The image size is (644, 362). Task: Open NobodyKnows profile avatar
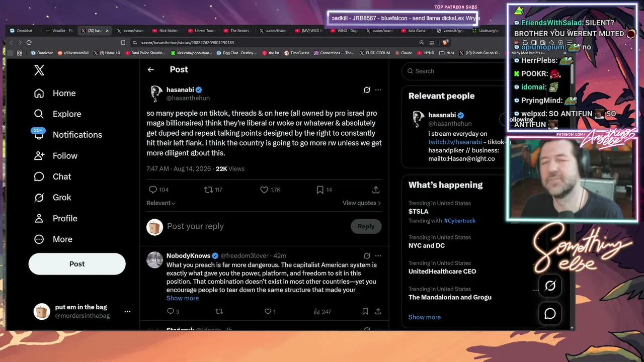point(155,260)
